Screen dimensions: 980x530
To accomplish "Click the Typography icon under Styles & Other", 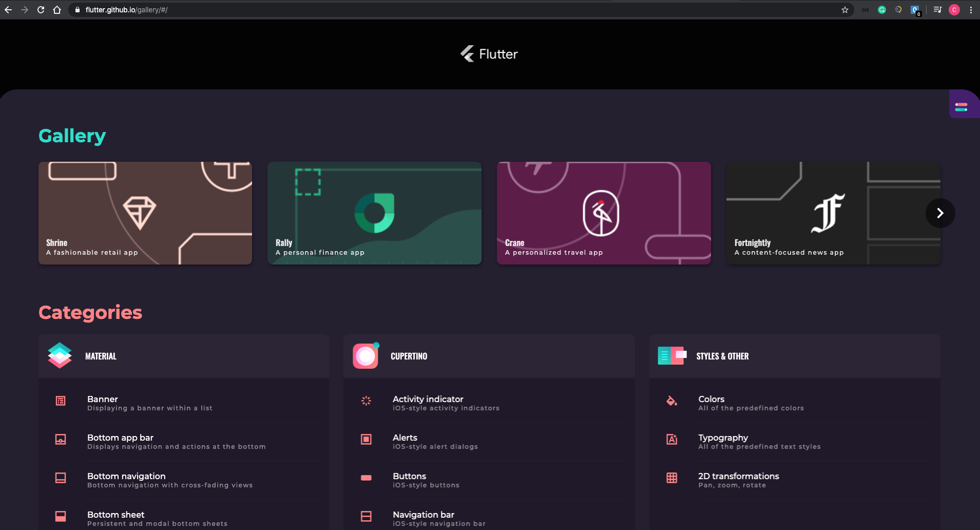I will click(x=672, y=440).
